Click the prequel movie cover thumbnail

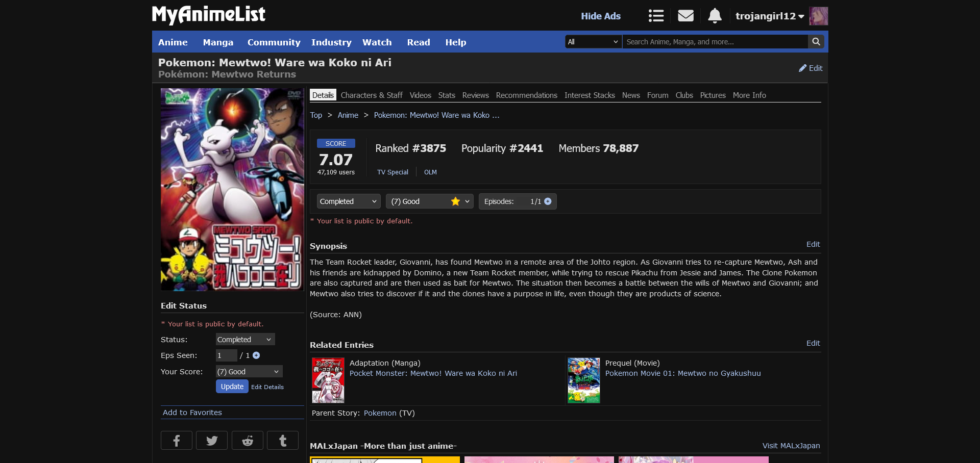click(584, 380)
